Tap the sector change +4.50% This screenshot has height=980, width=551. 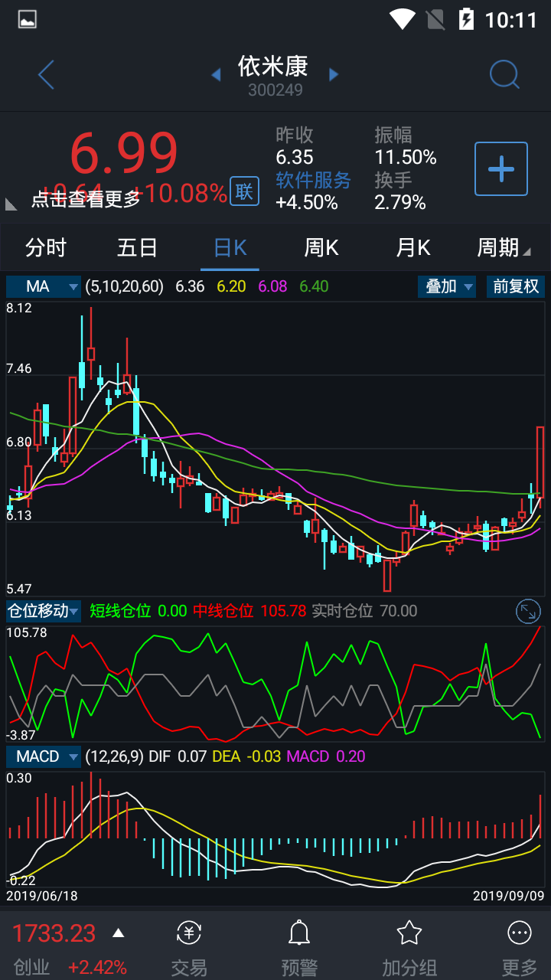click(307, 202)
